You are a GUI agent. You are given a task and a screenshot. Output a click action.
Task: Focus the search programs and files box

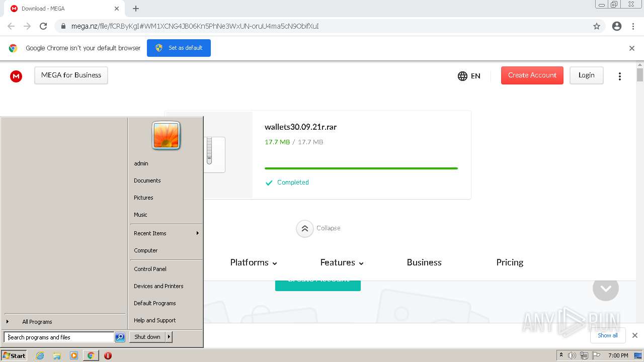[59, 337]
